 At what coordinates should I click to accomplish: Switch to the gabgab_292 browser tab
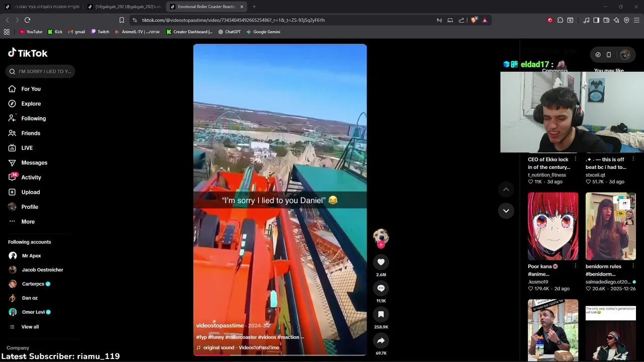pyautogui.click(x=124, y=7)
